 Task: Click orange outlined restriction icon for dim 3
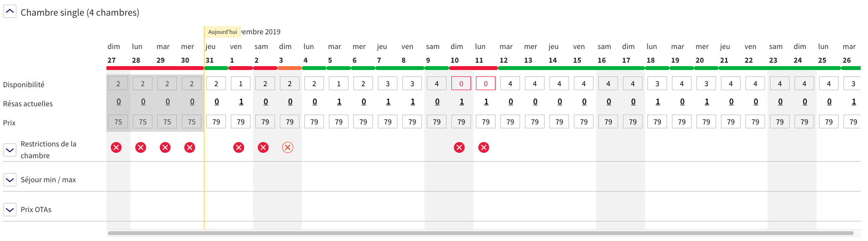point(288,147)
